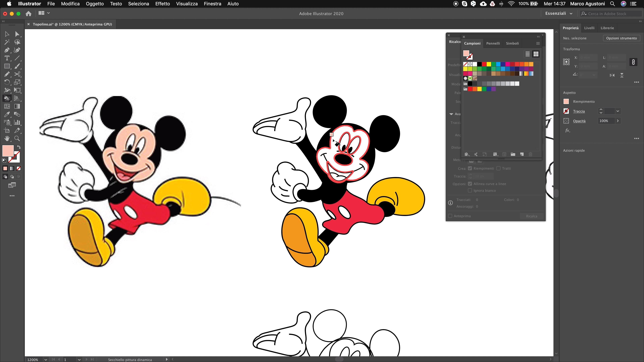This screenshot has height=362, width=644.
Task: Select the Scissors tool
Action: pos(17,74)
